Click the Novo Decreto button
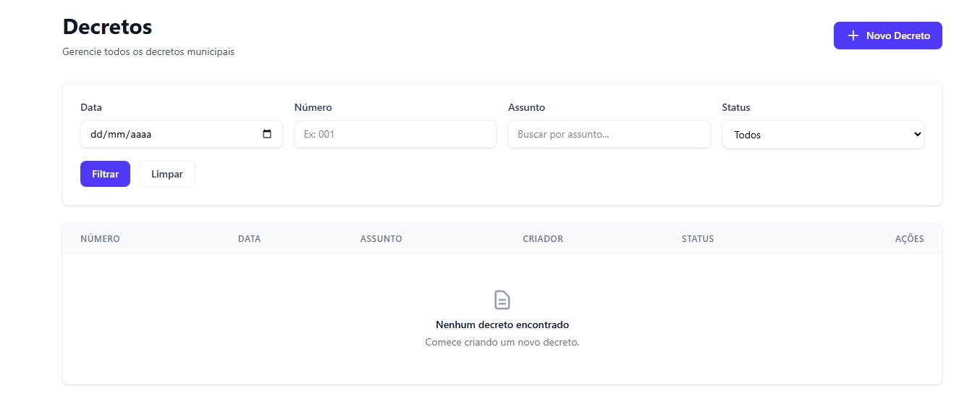Image resolution: width=980 pixels, height=410 pixels. [887, 35]
